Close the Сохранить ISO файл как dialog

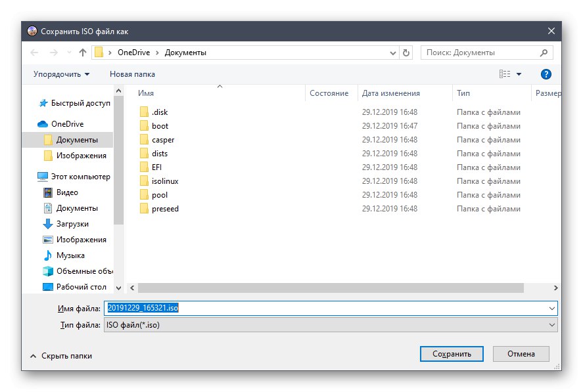coord(551,32)
